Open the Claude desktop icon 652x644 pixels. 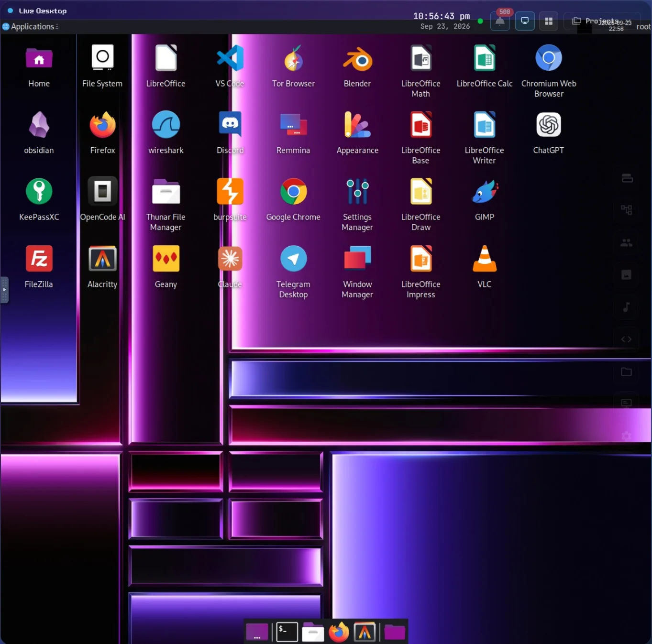click(x=230, y=259)
